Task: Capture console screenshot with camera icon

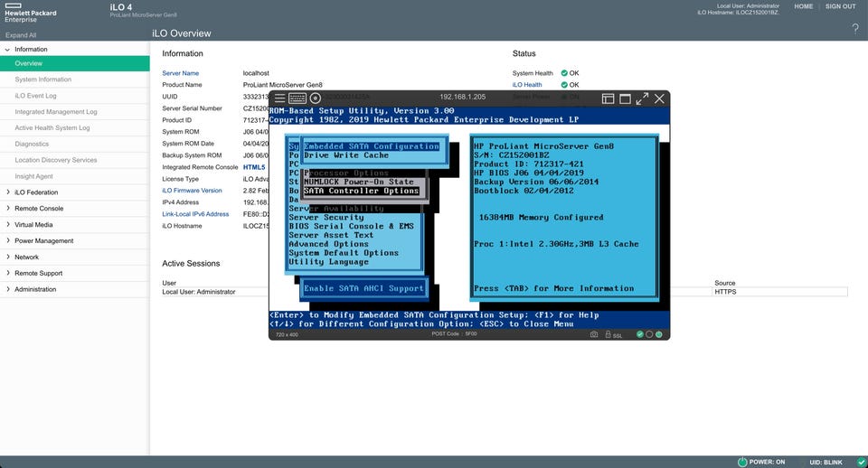Action: (594, 334)
